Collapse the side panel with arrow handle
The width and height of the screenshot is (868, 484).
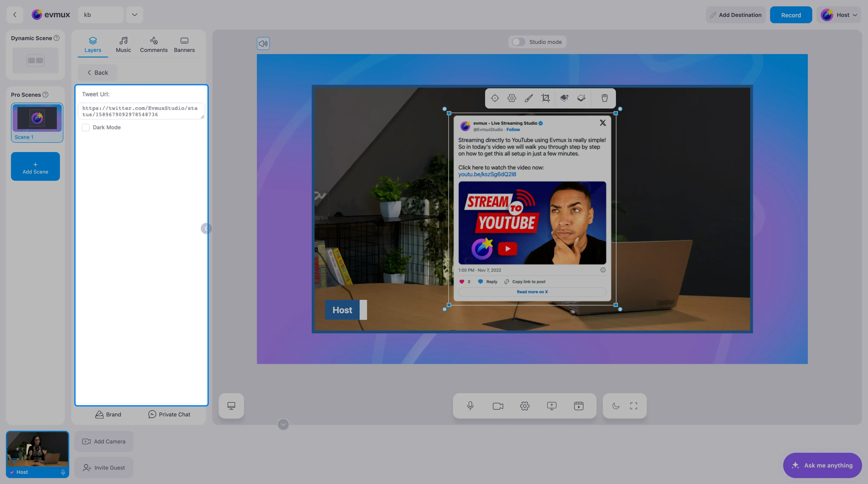point(206,228)
